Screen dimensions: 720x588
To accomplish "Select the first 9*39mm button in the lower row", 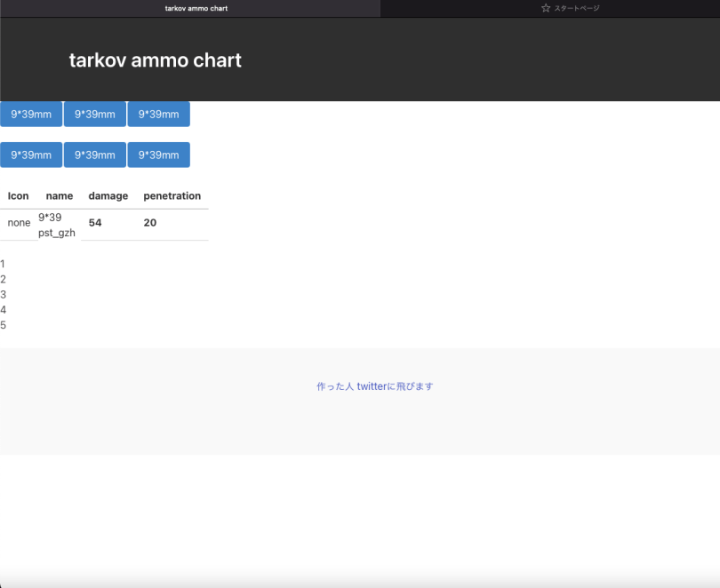I will tap(31, 155).
